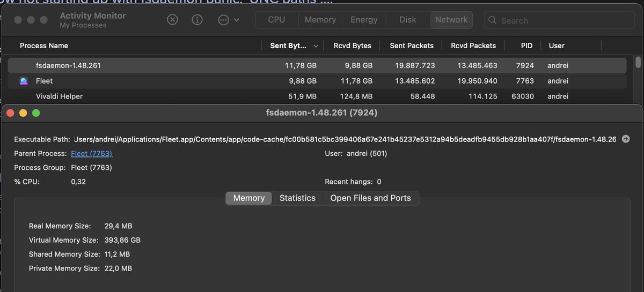Click the search magnifier icon
This screenshot has height=292, width=644.
point(493,20)
